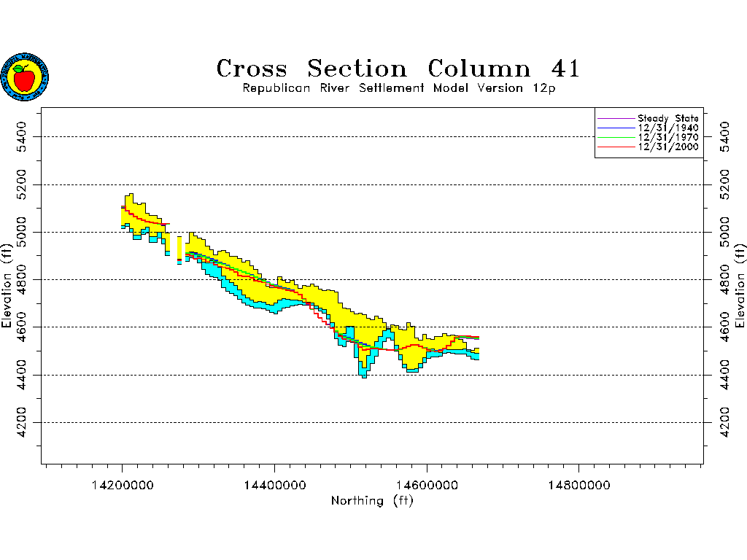The height and width of the screenshot is (560, 747).
Task: Click the '12/31/1940' legend entry
Action: (667, 128)
